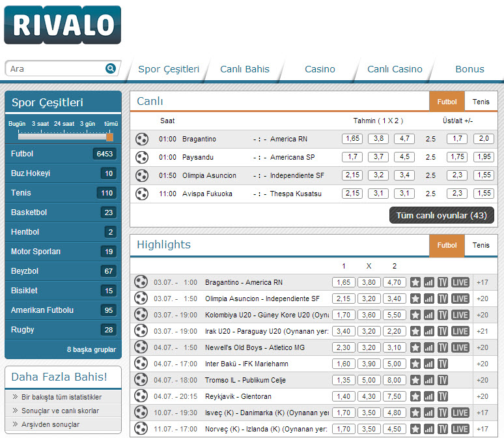Viewport: 504px width, 438px height.
Task: Bet 1,65 on Bragantino in Canlı panel
Action: point(352,139)
